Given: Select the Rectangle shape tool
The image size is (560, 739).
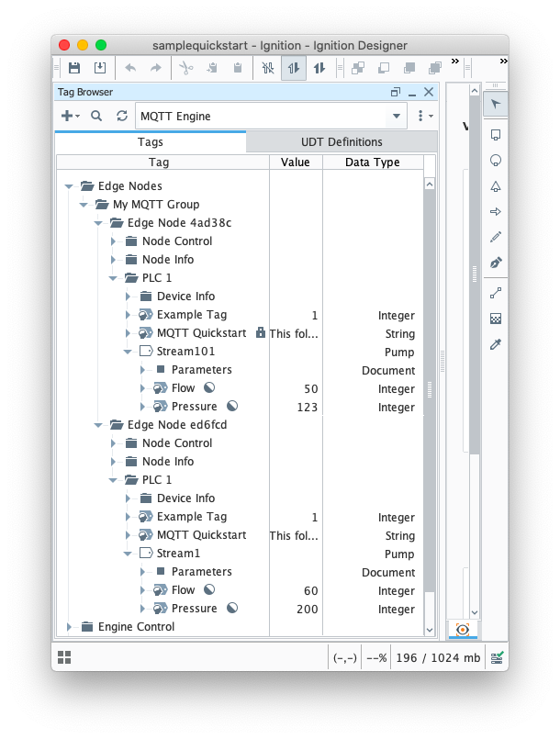Looking at the screenshot, I should click(x=496, y=135).
